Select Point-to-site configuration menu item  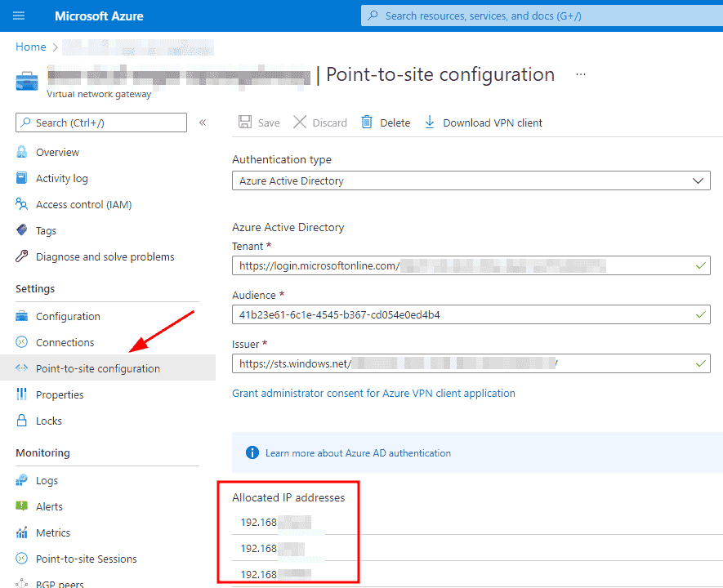(x=108, y=368)
